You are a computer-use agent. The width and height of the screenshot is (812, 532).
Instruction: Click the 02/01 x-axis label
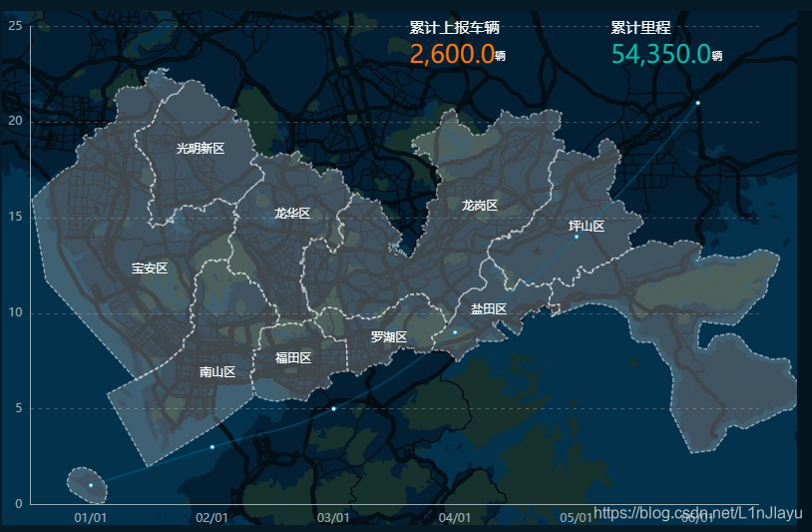coord(211,517)
